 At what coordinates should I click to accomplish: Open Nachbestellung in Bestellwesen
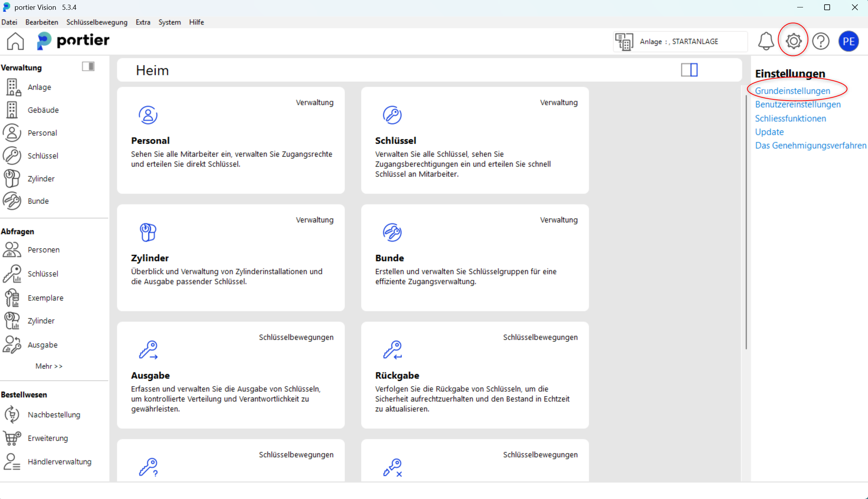pos(54,414)
